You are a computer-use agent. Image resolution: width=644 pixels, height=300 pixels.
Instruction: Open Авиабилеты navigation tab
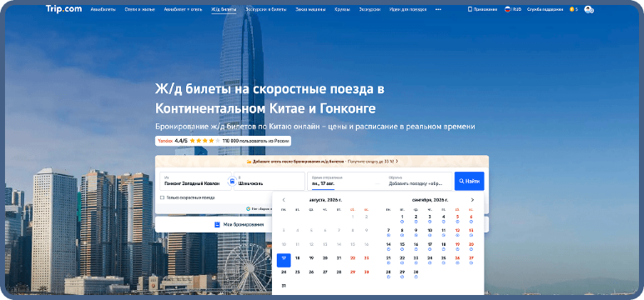103,9
